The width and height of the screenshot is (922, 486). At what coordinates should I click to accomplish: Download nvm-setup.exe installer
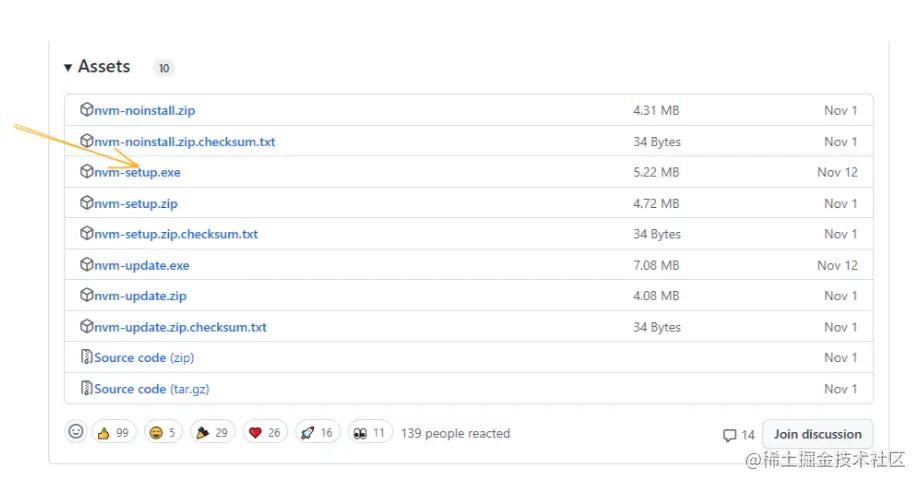coord(137,172)
